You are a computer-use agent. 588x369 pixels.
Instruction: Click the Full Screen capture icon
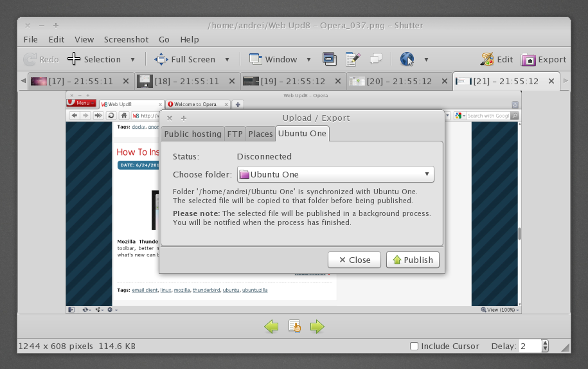(x=161, y=59)
